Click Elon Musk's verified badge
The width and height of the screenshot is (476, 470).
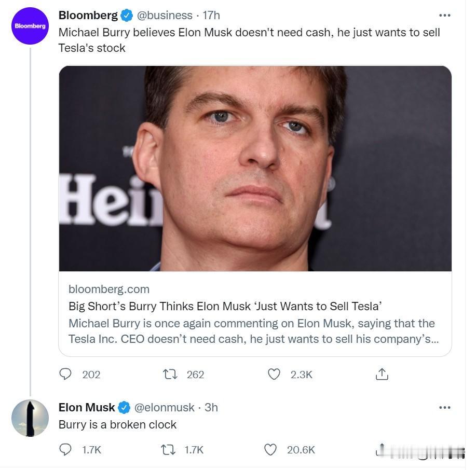coord(124,407)
